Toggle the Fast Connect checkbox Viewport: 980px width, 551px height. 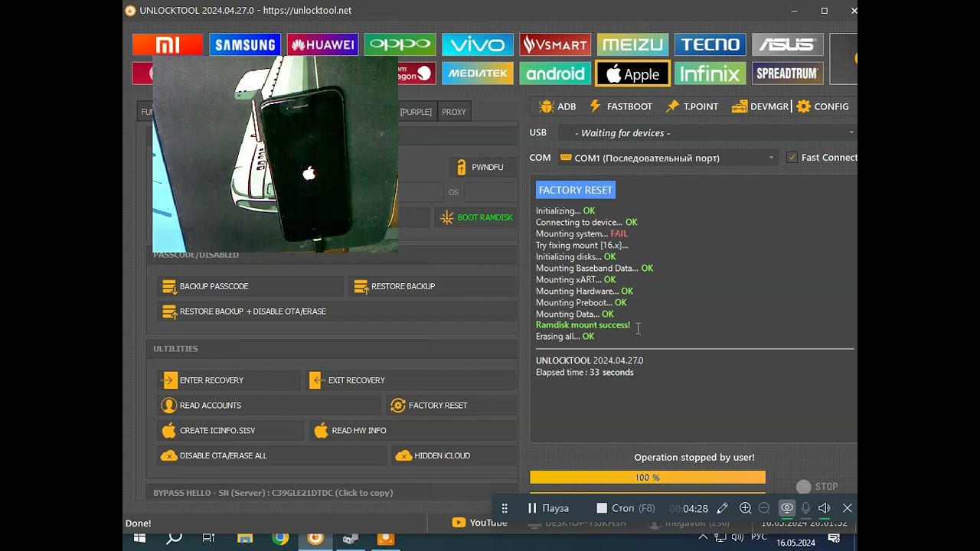(792, 158)
